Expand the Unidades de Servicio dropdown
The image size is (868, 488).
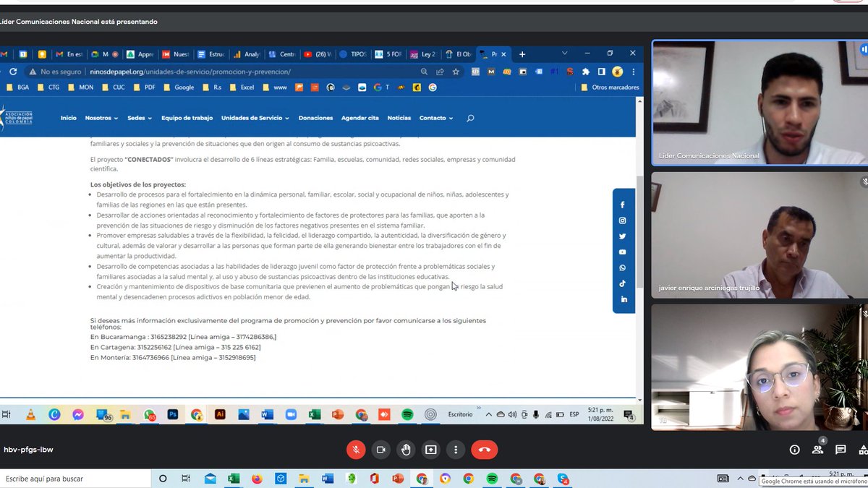[255, 118]
